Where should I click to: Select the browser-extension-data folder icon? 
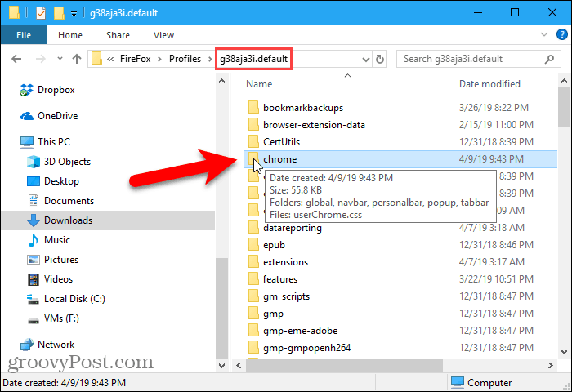click(253, 125)
